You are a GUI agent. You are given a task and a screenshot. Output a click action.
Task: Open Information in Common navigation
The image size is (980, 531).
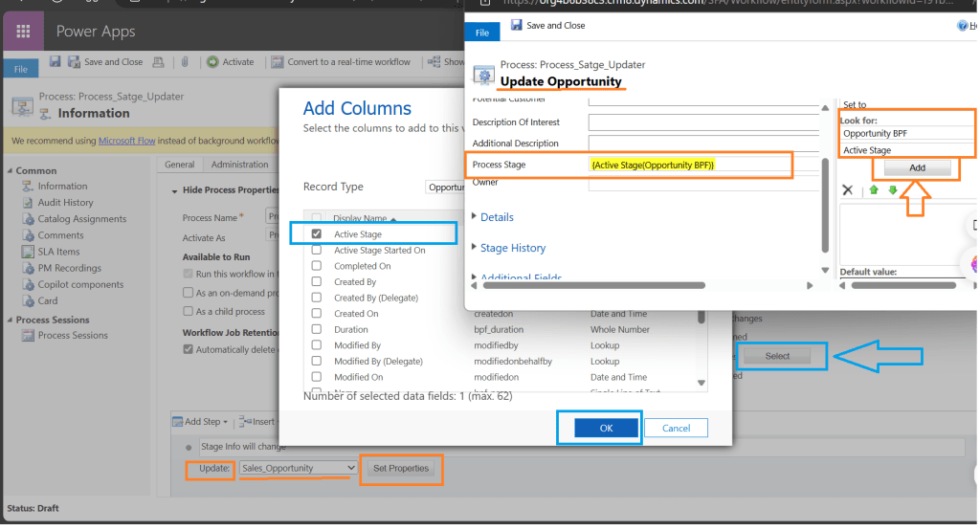[x=62, y=187]
